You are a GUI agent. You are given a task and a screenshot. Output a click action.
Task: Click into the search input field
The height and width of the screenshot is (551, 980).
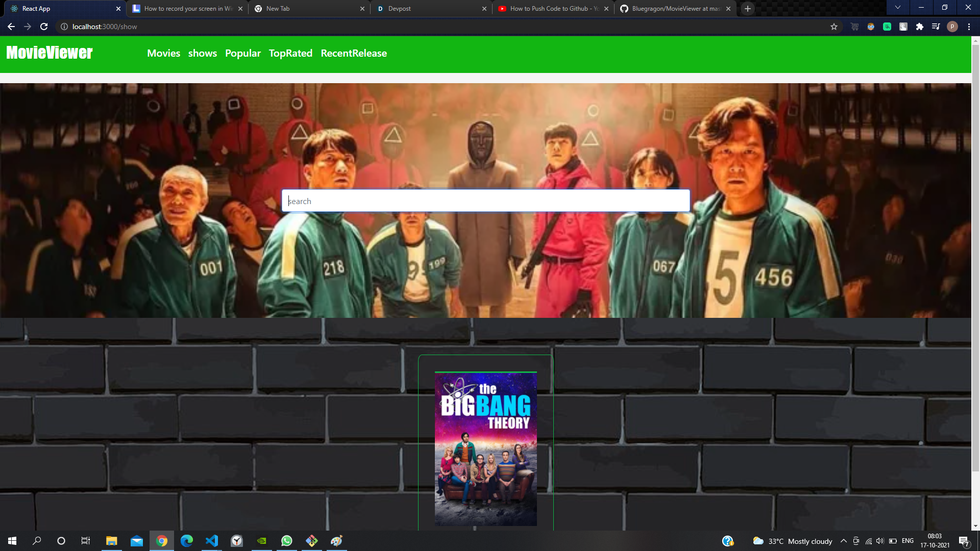point(485,201)
